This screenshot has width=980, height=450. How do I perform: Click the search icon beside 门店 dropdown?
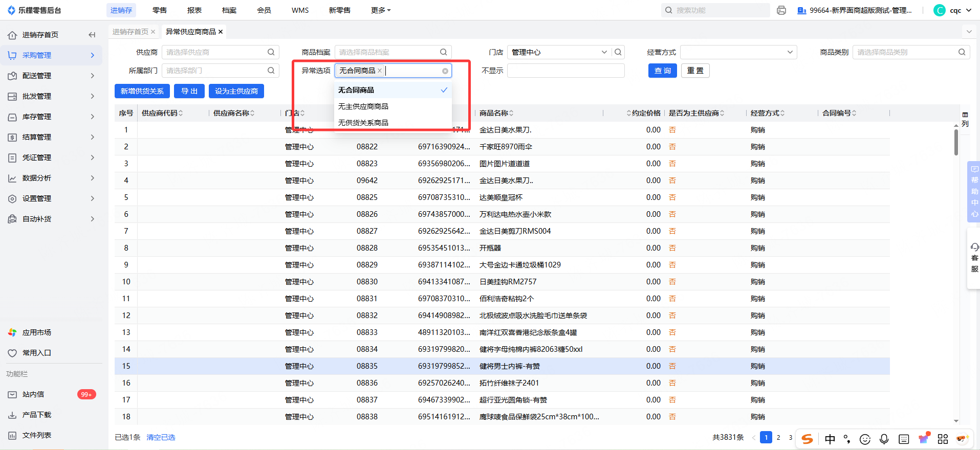(618, 52)
